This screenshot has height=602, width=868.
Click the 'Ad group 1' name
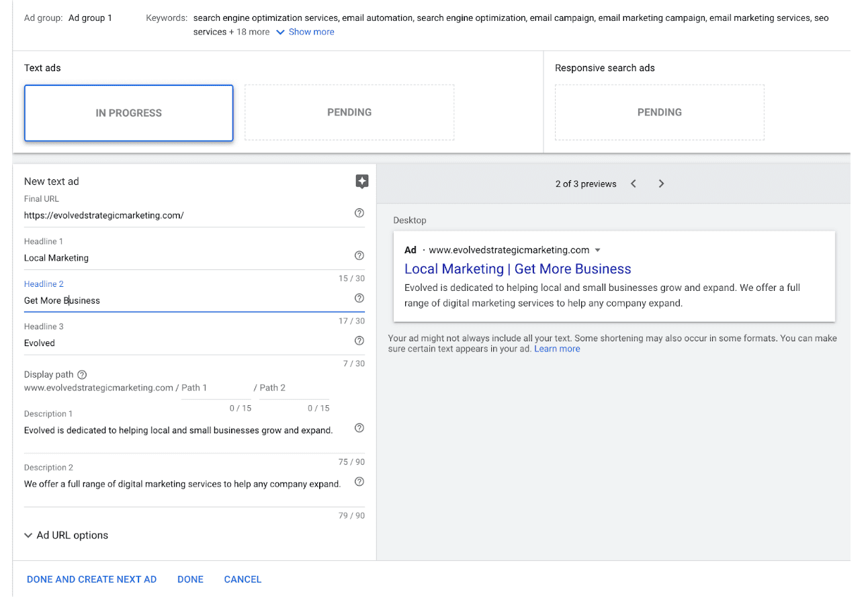tap(91, 18)
